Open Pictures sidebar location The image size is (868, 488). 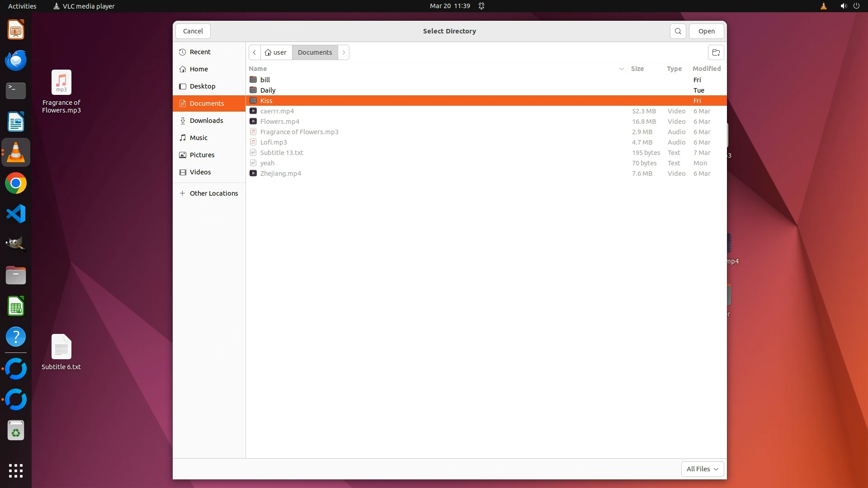point(202,155)
